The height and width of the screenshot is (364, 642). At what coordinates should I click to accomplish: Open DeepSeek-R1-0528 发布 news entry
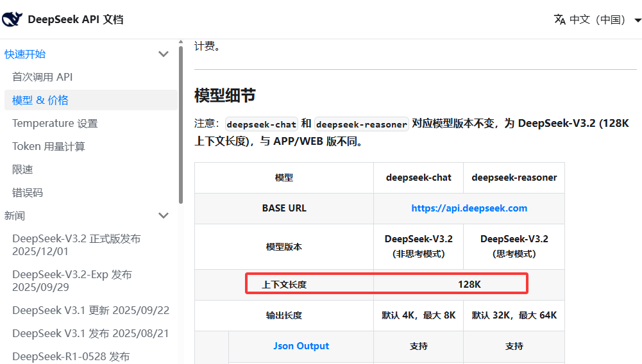71,356
